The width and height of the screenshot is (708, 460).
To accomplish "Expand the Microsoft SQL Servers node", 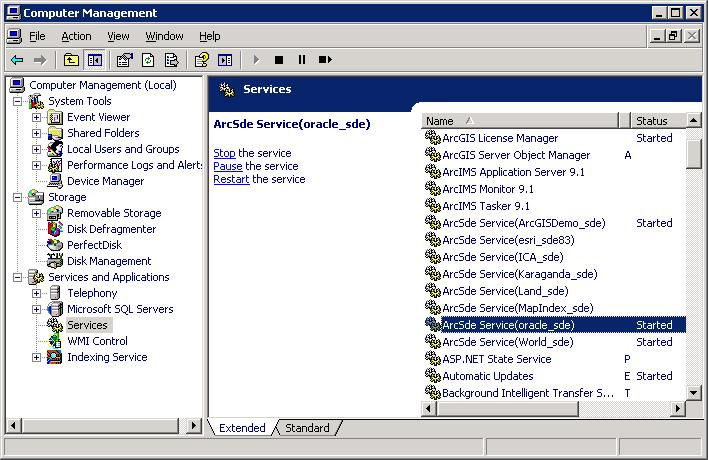I will tap(36, 309).
